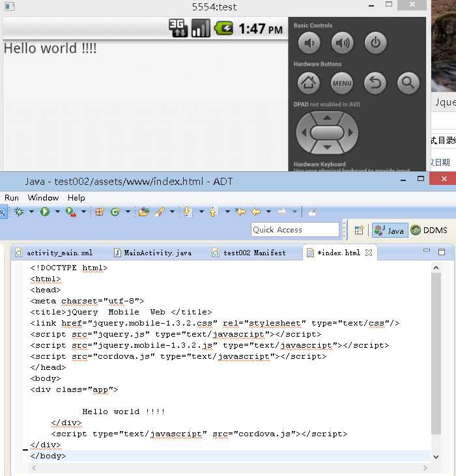Click the New Java Class icon
The image size is (456, 476).
115,212
